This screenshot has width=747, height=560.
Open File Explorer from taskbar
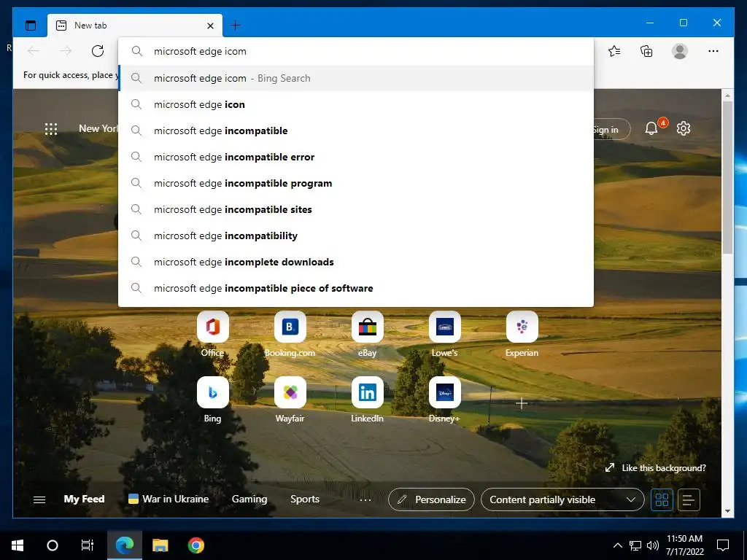[160, 545]
